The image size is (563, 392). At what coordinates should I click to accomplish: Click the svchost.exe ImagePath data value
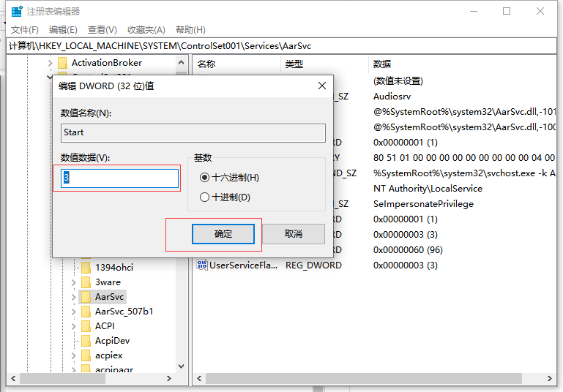464,173
